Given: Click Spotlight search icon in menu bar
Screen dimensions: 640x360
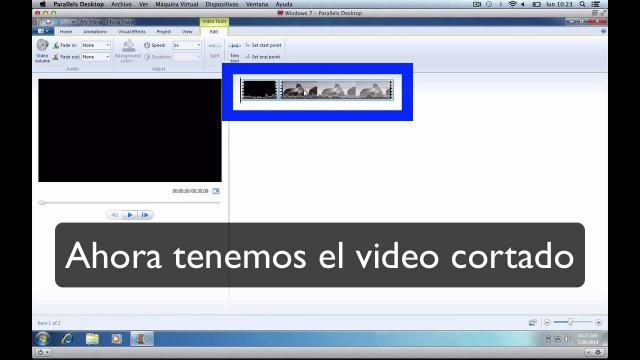Looking at the screenshot, I should click(x=582, y=4).
